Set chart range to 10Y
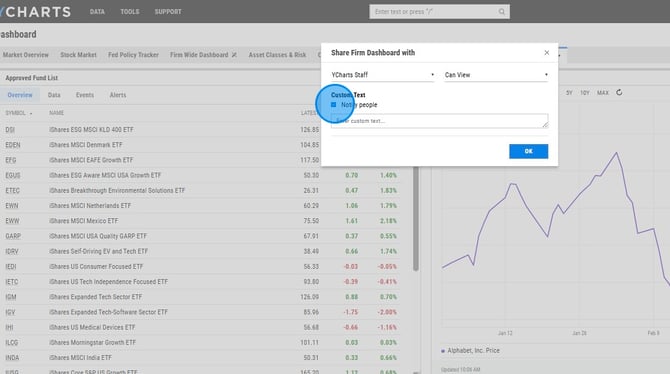Viewport: 670px width, 374px height. pyautogui.click(x=585, y=93)
